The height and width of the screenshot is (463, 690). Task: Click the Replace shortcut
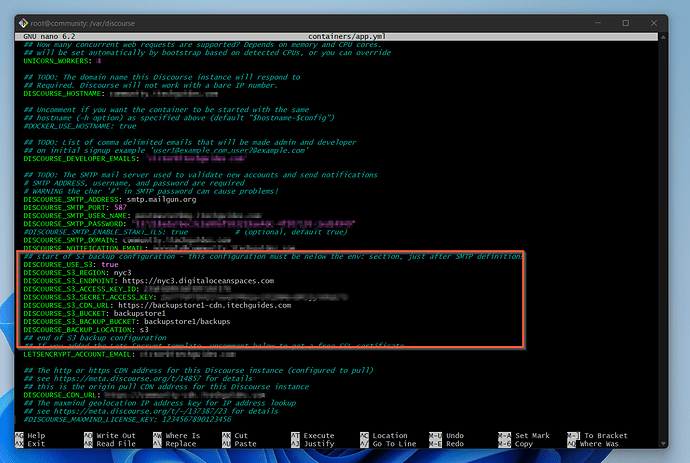175,444
